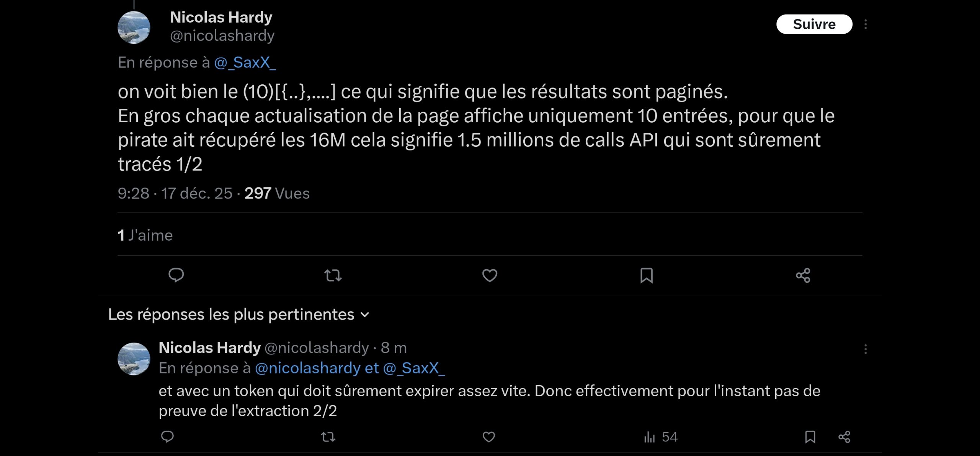980x456 pixels.
Task: Share the main tweet
Action: 803,275
